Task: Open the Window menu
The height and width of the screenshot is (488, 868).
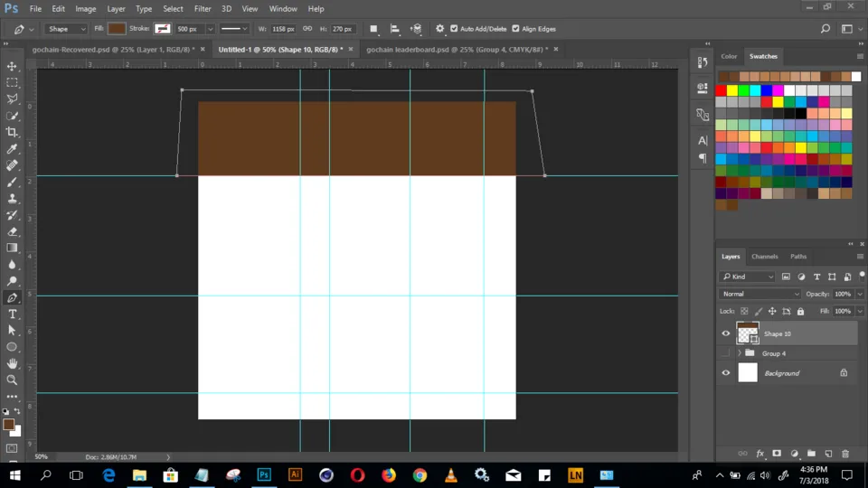Action: click(283, 9)
